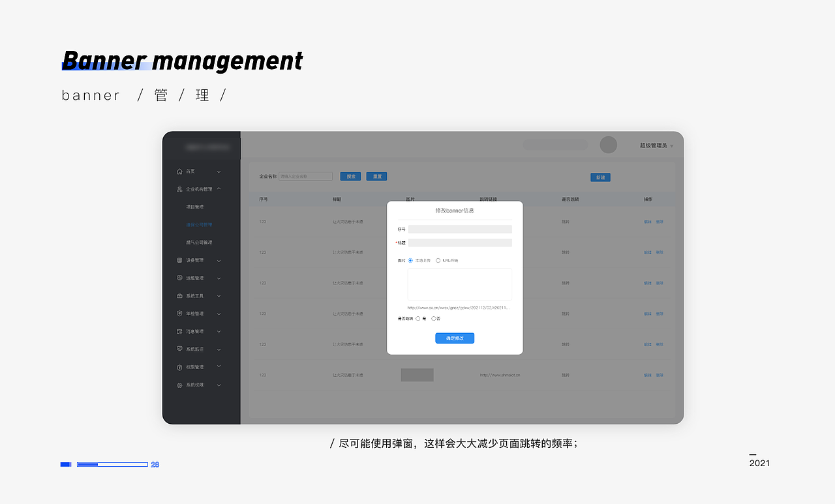Click the 修改banner信息 dialog title

click(x=455, y=211)
